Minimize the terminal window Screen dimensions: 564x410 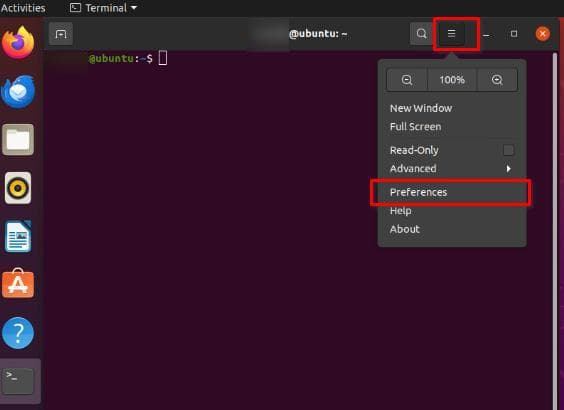click(x=486, y=35)
